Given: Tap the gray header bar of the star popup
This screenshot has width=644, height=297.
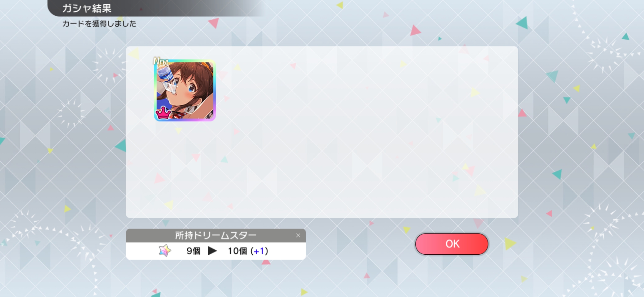Looking at the screenshot, I should (x=216, y=235).
